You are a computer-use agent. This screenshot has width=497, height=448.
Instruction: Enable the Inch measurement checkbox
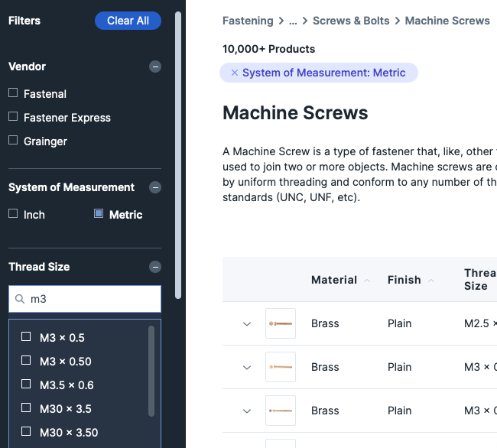point(13,213)
